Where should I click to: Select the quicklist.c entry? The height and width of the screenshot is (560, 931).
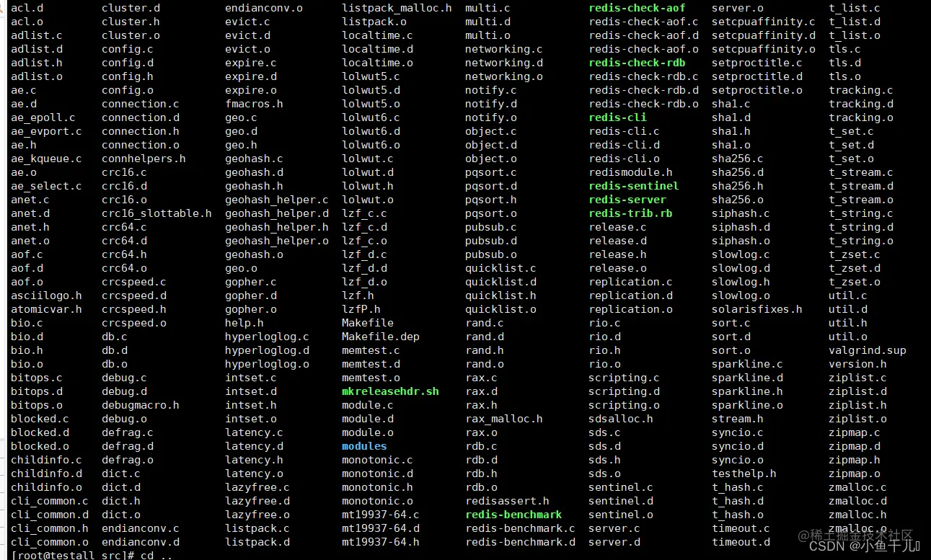click(500, 268)
